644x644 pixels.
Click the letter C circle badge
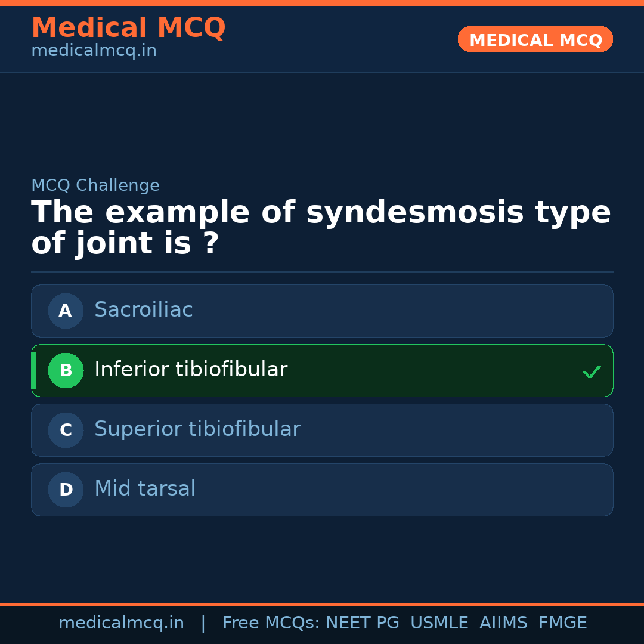coord(66,430)
